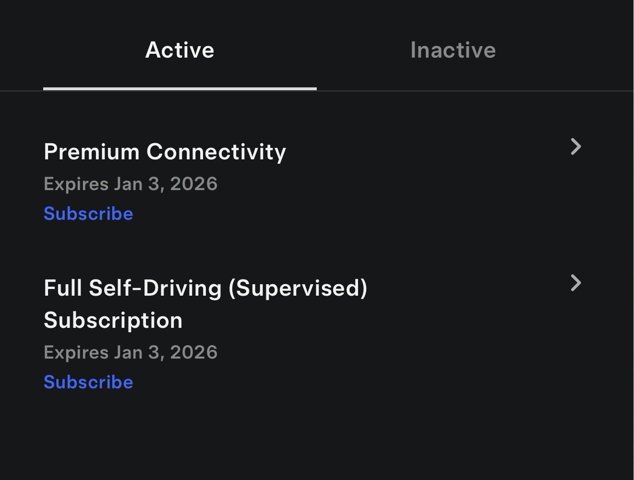The width and height of the screenshot is (634, 480).
Task: Click the white underline beneath the Active tab
Action: tap(180, 88)
